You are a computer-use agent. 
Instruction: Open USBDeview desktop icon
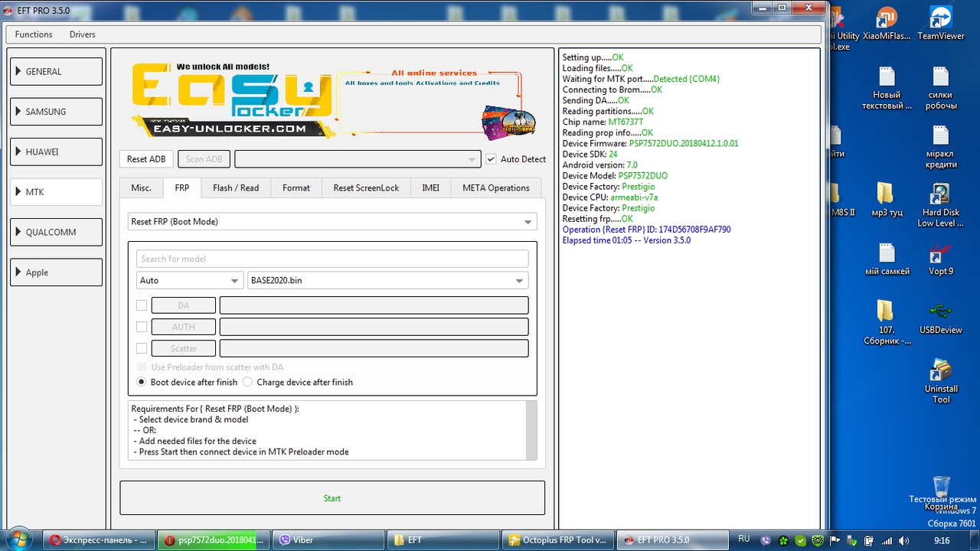pos(941,317)
